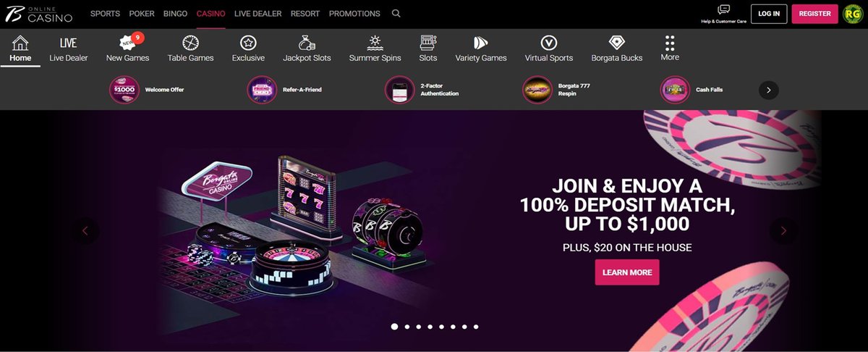The image size is (868, 352).
Task: Go to the previous banner slide arrow
Action: pos(85,231)
